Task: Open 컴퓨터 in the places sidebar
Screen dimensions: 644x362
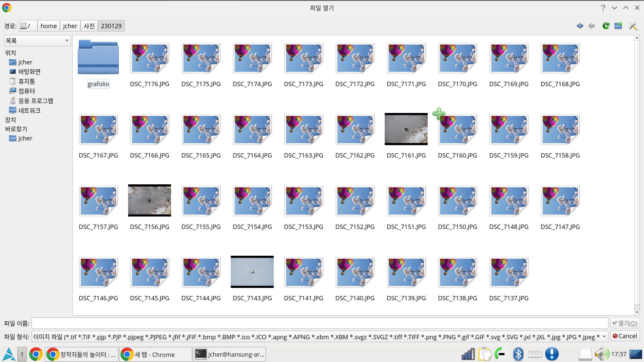Action: [26, 91]
